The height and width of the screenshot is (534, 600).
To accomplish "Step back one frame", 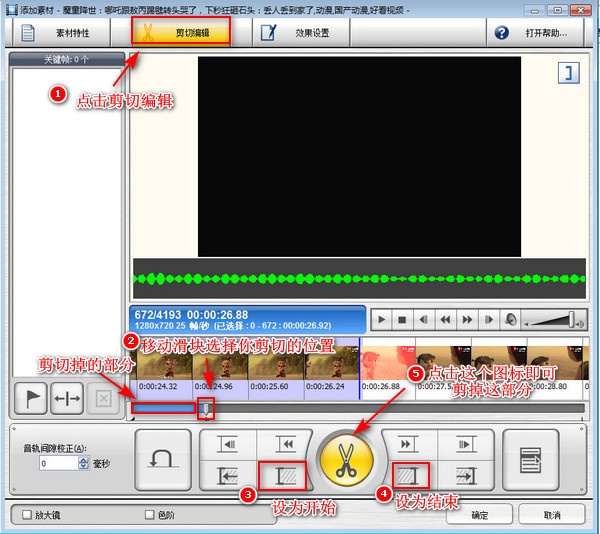I will (x=424, y=319).
